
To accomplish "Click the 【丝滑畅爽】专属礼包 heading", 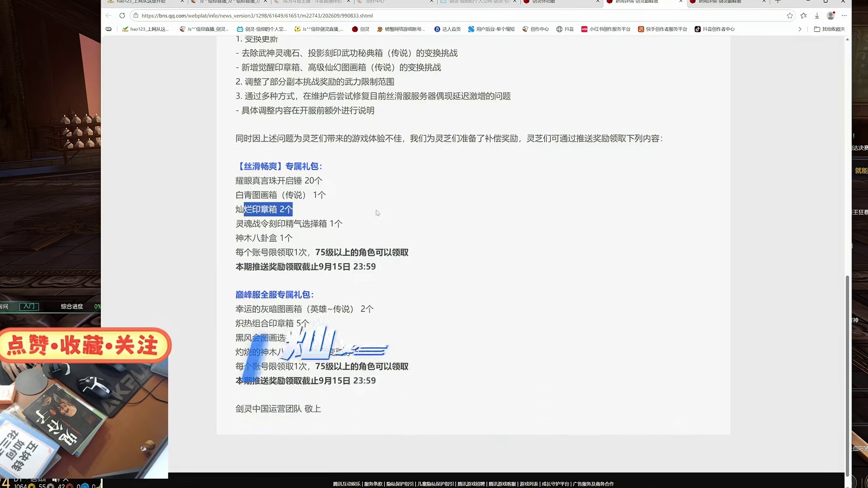I will tap(279, 166).
